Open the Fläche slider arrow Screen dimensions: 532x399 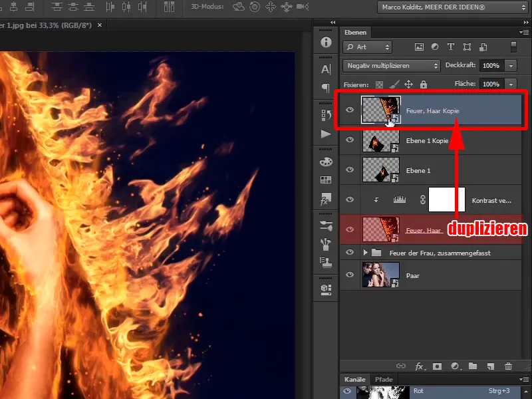click(x=511, y=84)
